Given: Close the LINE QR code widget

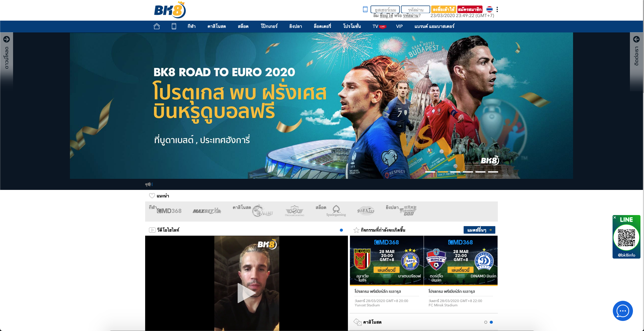Looking at the screenshot, I should coord(615,218).
